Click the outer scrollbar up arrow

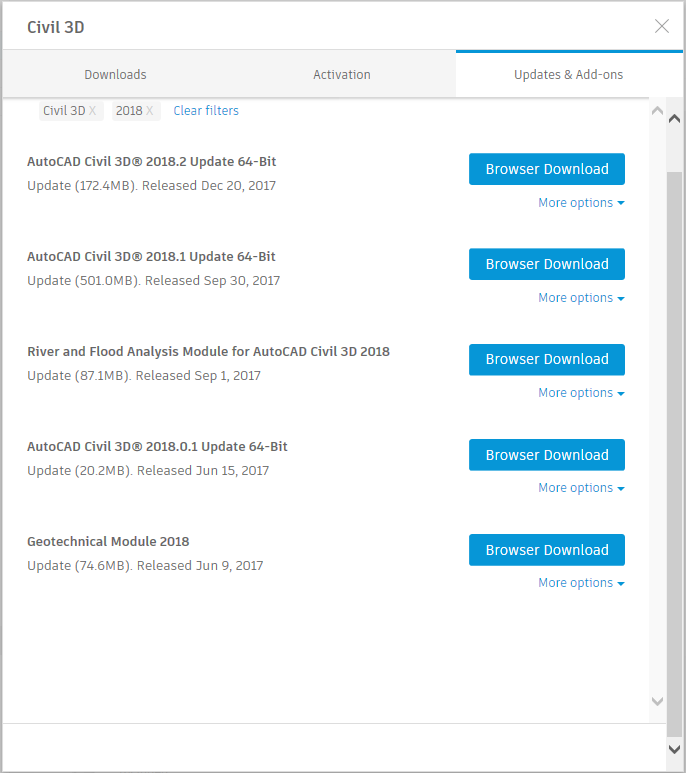tap(674, 118)
